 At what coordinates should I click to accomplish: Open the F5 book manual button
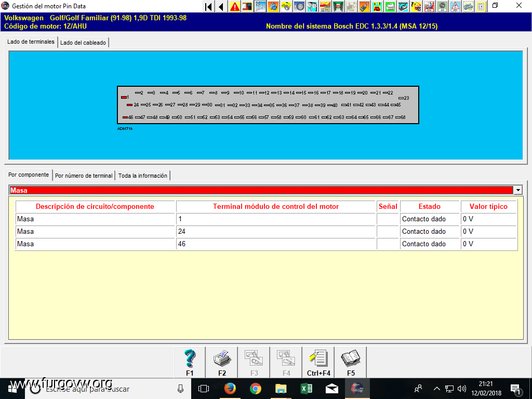[351, 362]
